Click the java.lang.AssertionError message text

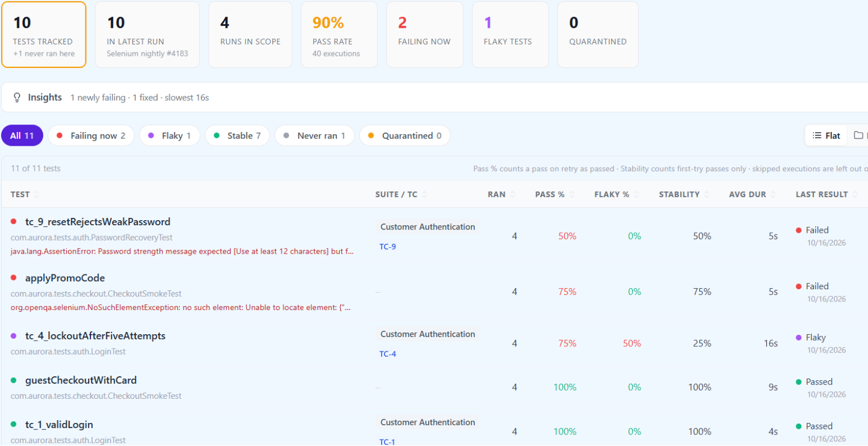182,252
